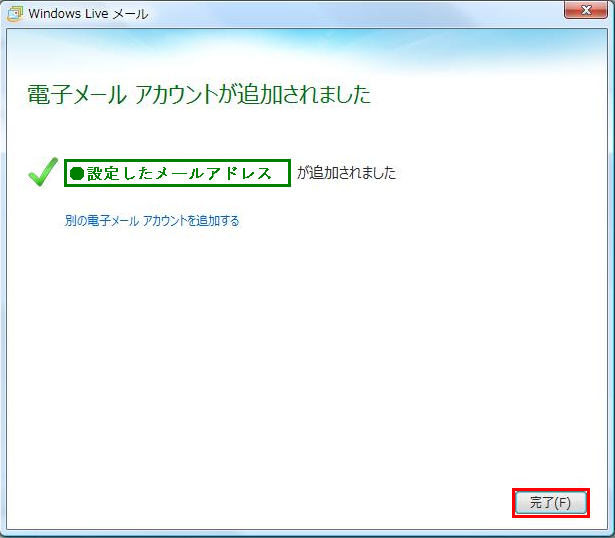Screen dimensions: 615x538
Task: Open the 別の電子メール アカウントを追加する link
Action: (x=152, y=221)
